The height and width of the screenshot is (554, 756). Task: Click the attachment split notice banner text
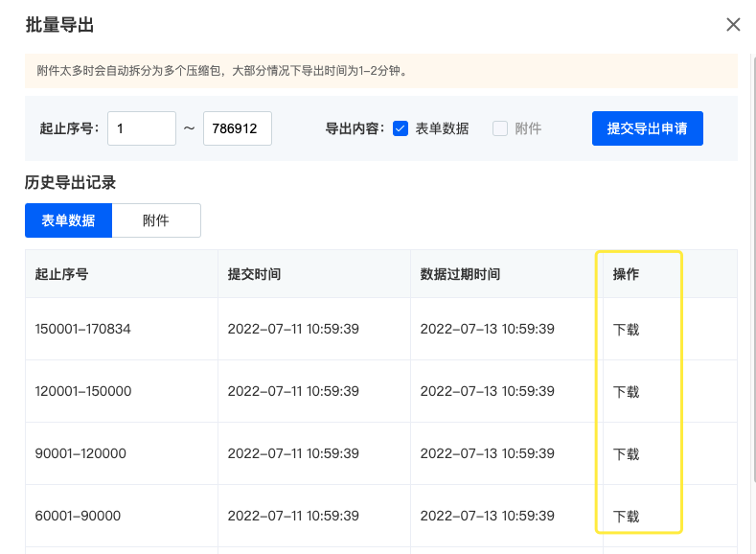pos(224,71)
